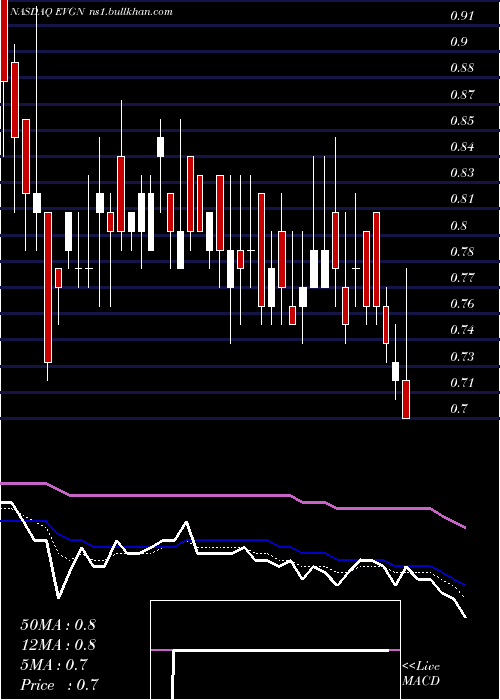Click the 0.76 price axis label

(462, 304)
